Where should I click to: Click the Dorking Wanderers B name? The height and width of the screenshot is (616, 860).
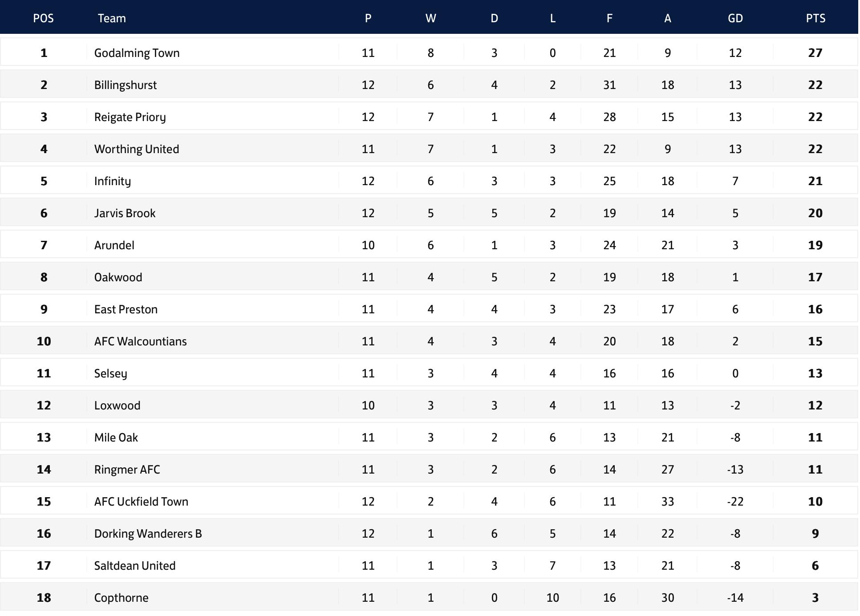coord(148,534)
